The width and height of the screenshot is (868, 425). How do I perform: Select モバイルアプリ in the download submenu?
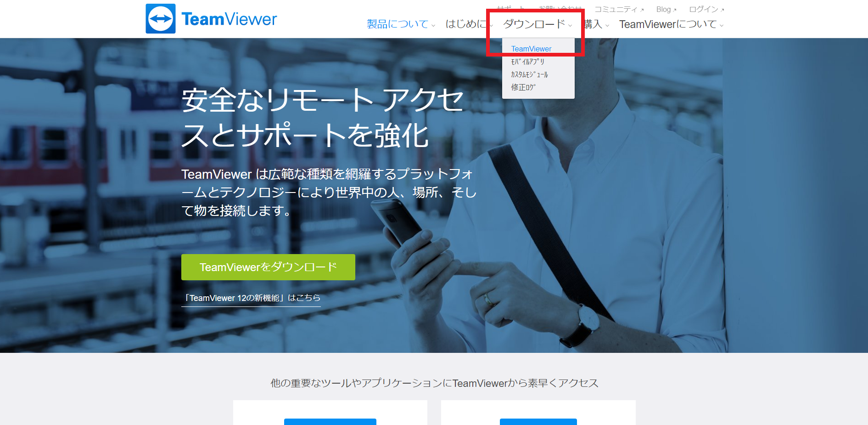527,62
